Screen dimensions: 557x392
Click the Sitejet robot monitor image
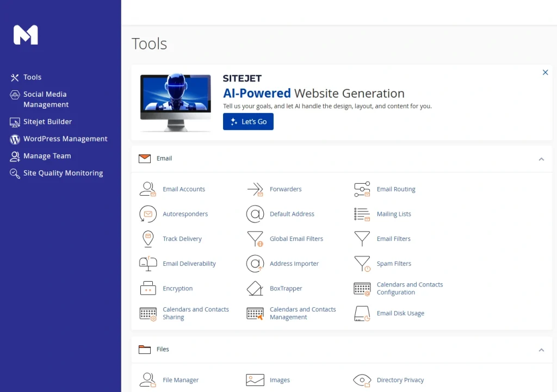176,103
